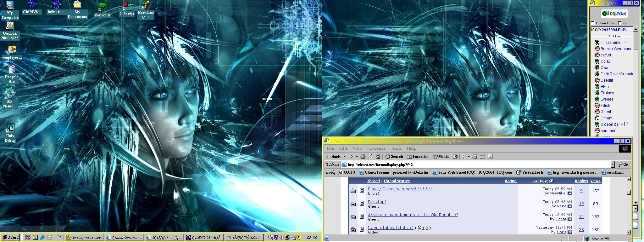
Task: Open My Computer desktop icon
Action: pyautogui.click(x=10, y=10)
